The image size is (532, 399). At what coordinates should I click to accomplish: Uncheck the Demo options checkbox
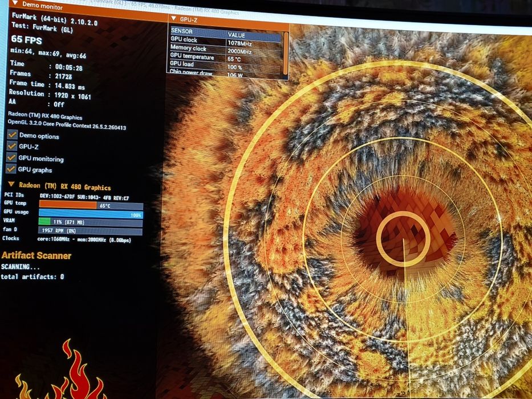[x=12, y=135]
